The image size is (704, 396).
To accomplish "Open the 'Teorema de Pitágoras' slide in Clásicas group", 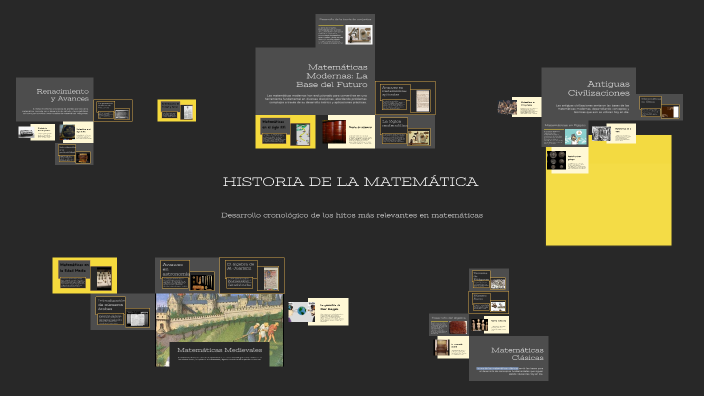I will [x=489, y=279].
